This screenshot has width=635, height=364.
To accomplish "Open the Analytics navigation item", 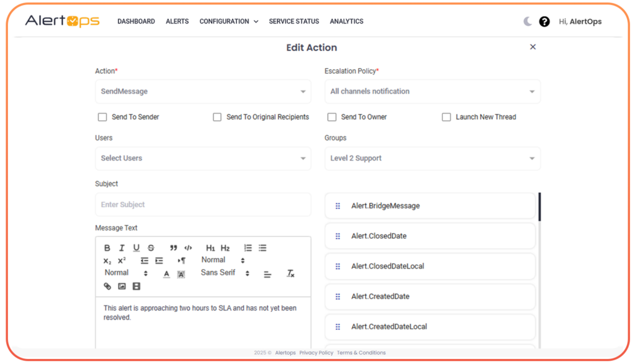I will point(347,21).
